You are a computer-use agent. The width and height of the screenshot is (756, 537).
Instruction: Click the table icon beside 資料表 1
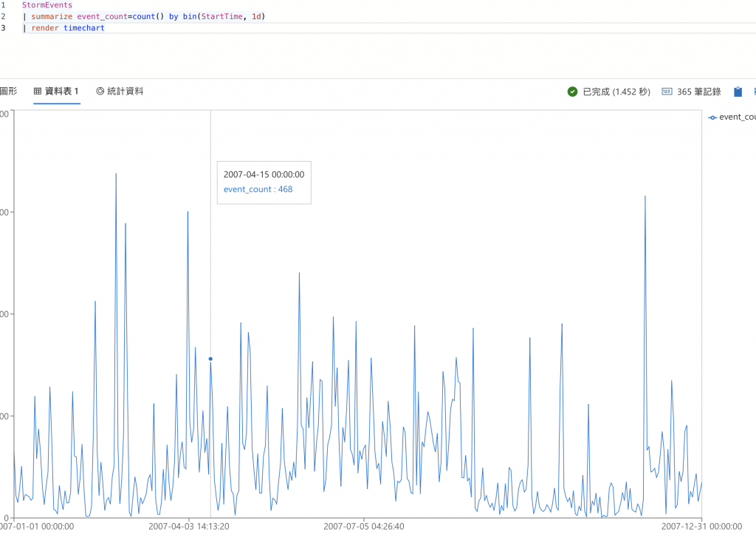click(x=38, y=91)
